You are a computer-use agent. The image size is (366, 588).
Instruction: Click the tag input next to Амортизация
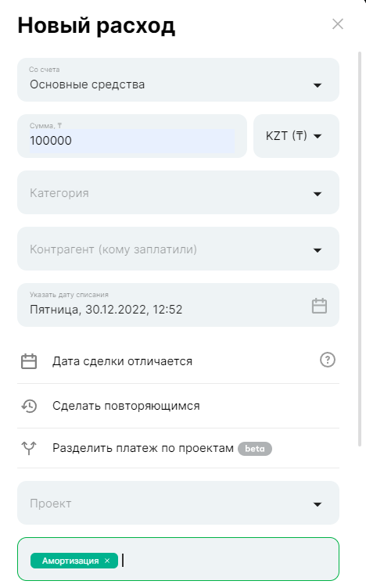click(x=228, y=561)
